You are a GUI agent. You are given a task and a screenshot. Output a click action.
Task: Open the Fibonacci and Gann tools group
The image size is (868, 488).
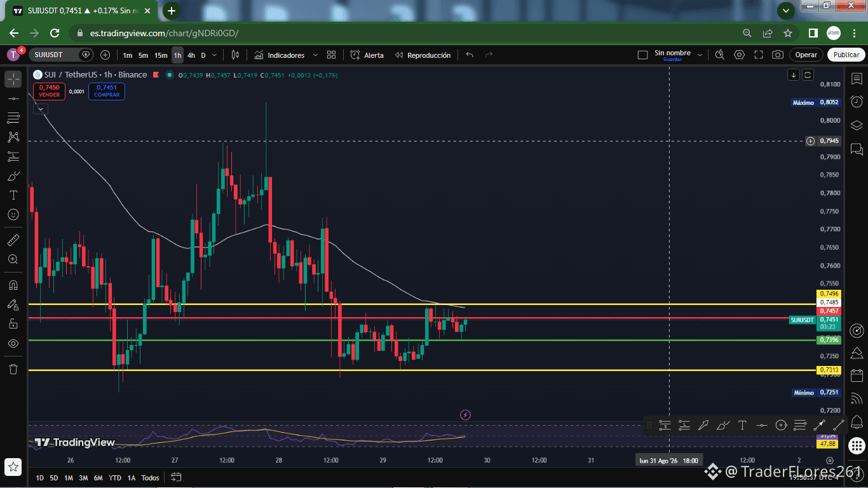coord(13,118)
